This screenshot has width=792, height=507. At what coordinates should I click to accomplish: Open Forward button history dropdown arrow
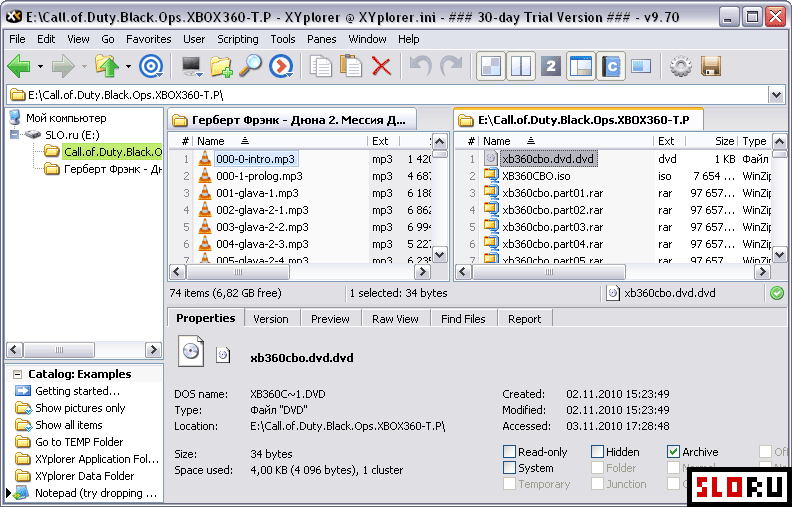click(84, 67)
